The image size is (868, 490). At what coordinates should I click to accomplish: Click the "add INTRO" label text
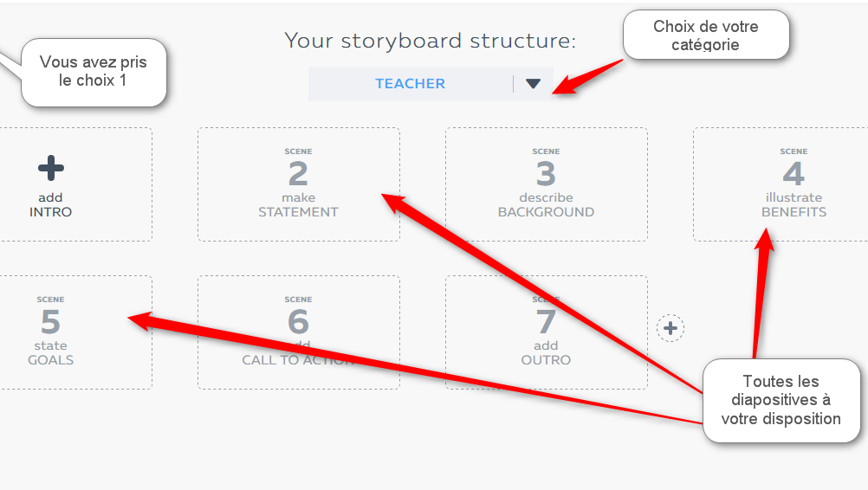tap(50, 205)
